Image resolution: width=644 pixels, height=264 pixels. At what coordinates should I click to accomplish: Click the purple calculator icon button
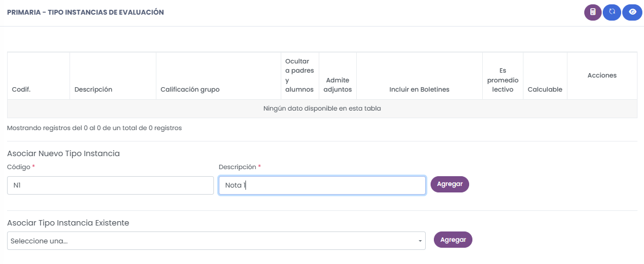tap(593, 12)
